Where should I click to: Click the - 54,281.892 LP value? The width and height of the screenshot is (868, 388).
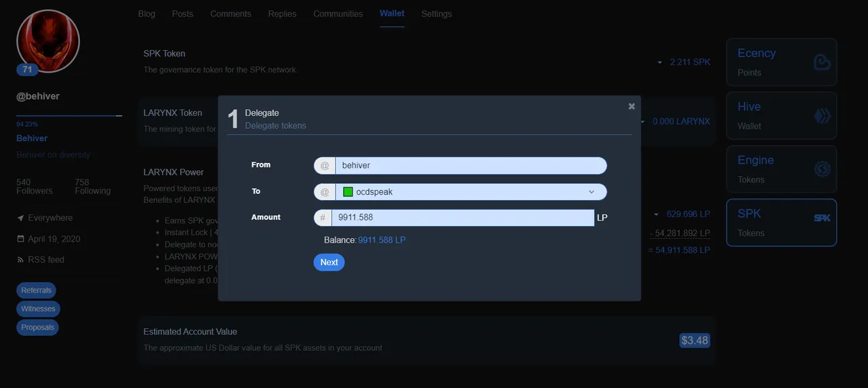tap(679, 233)
